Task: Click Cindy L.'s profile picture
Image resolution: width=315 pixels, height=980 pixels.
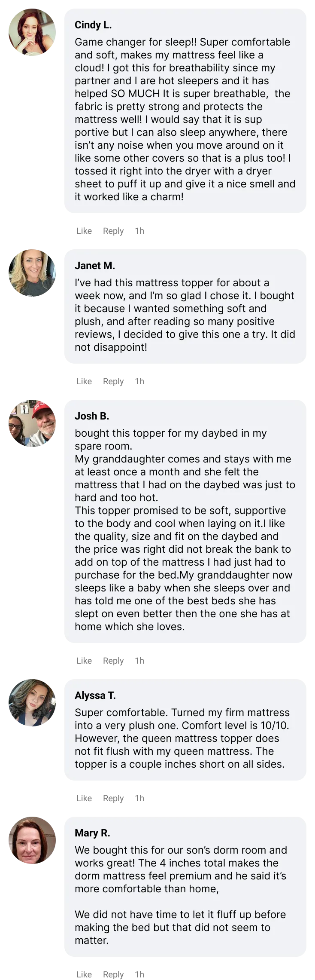Action: point(33,33)
